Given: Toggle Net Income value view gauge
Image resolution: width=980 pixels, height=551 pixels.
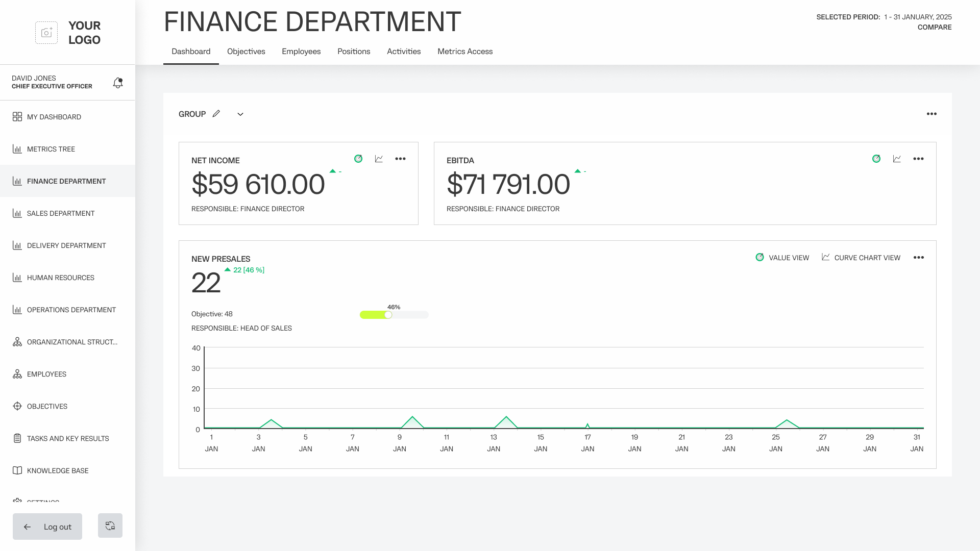Looking at the screenshot, I should pos(358,159).
